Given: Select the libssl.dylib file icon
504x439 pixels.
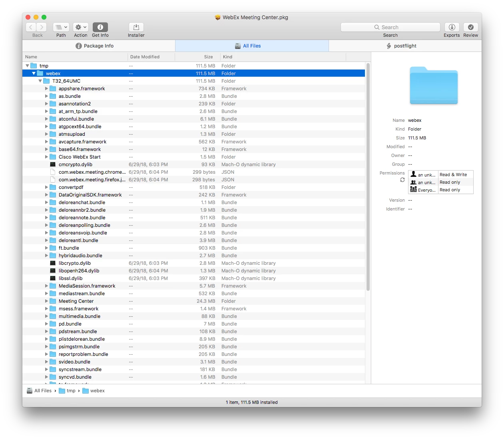Looking at the screenshot, I should (x=53, y=278).
